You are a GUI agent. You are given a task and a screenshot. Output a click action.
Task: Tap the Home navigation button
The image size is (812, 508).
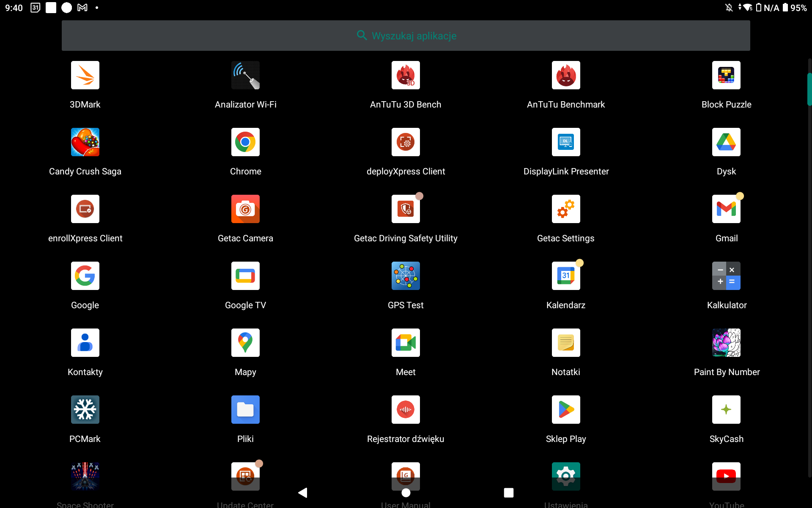tap(406, 493)
